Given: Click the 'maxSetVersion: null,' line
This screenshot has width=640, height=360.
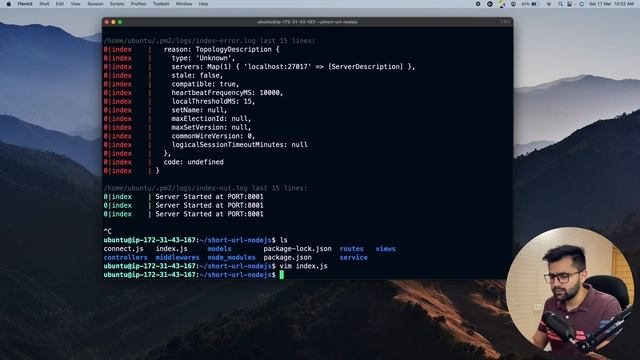Looking at the screenshot, I should (211, 127).
